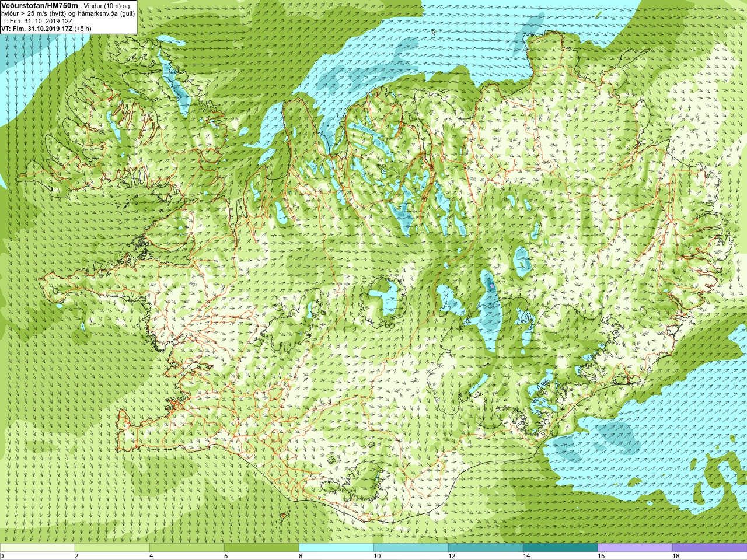Click the pale yellow 0–2 m/s legend swatch
Image resolution: width=747 pixels, height=560 pixels.
point(37,548)
